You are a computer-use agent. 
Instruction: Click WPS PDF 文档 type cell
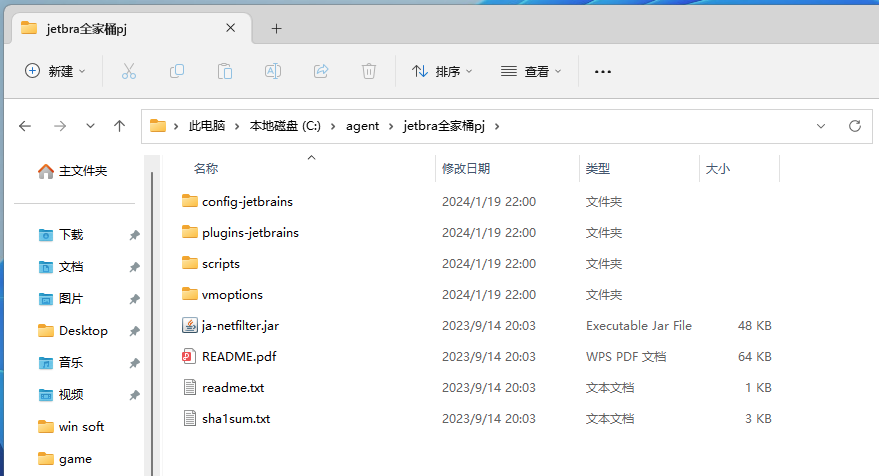(x=626, y=357)
